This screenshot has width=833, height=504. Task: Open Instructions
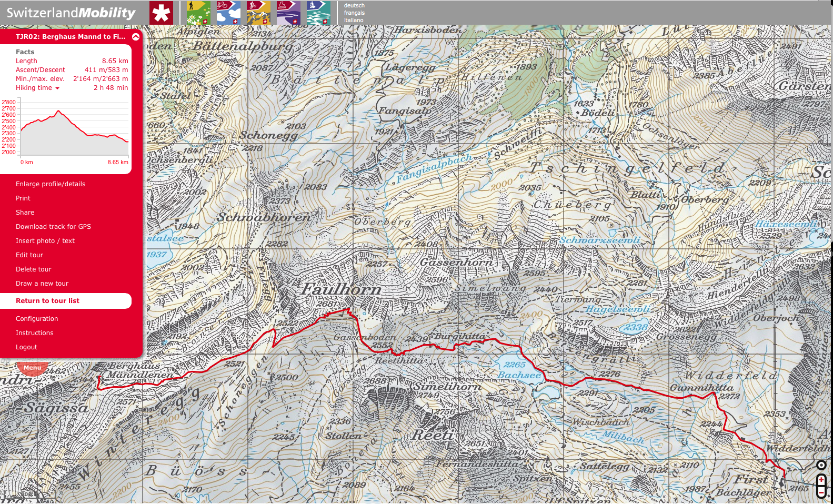coord(35,333)
